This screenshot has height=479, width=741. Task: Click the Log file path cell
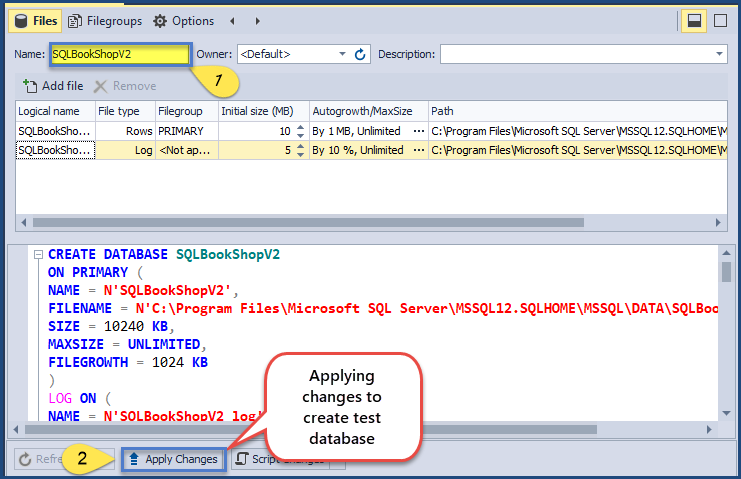pos(577,150)
